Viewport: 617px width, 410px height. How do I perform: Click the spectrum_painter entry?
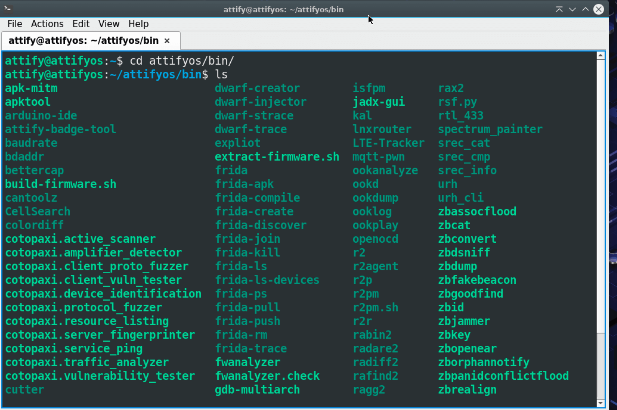(490, 129)
